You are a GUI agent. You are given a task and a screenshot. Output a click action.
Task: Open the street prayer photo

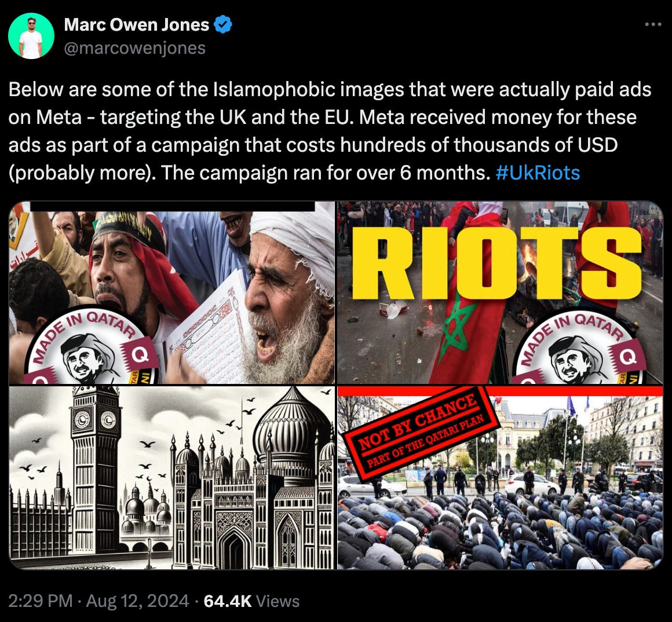[500, 478]
